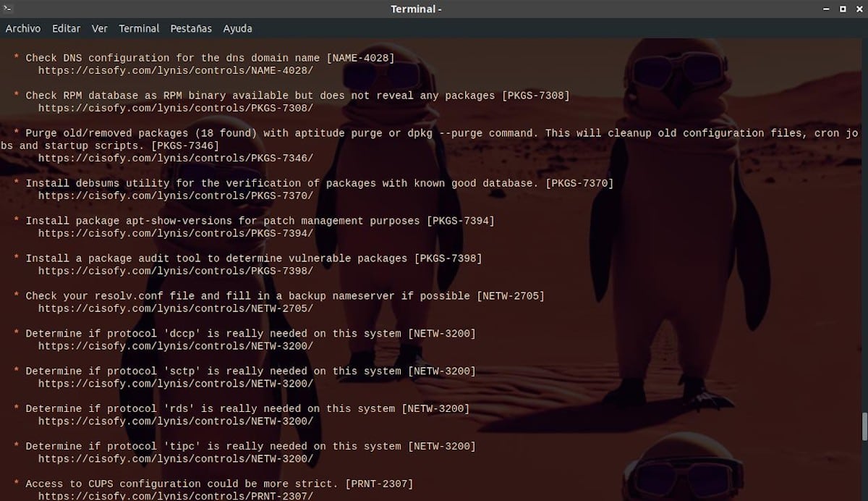Open the PRNT-2307 control URL
This screenshot has width=868, height=501.
coord(176,496)
